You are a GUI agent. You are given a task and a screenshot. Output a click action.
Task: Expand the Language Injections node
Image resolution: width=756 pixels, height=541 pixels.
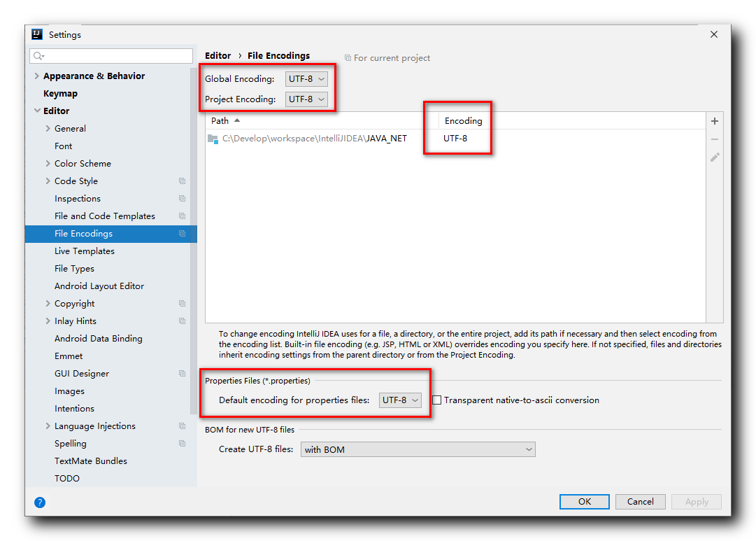click(48, 426)
